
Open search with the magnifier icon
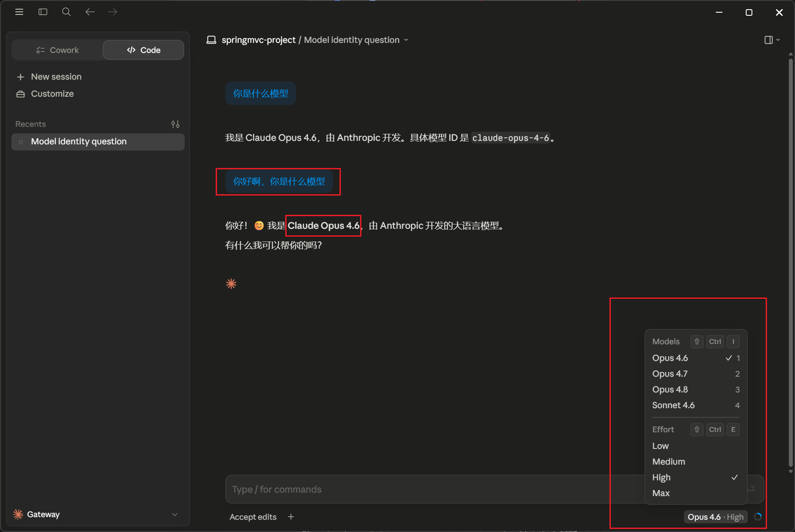point(67,12)
